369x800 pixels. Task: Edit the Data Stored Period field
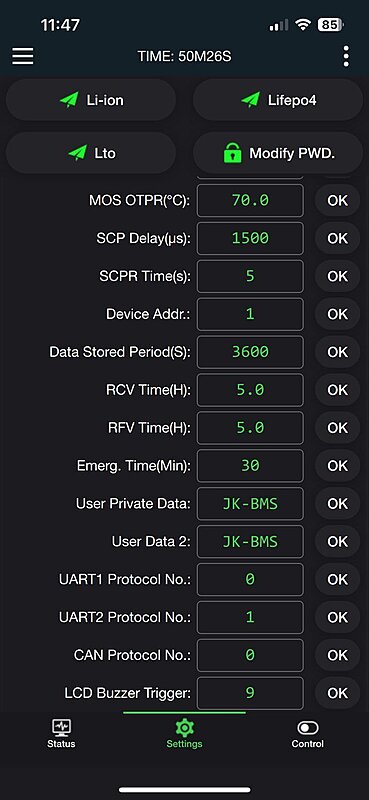click(x=250, y=352)
